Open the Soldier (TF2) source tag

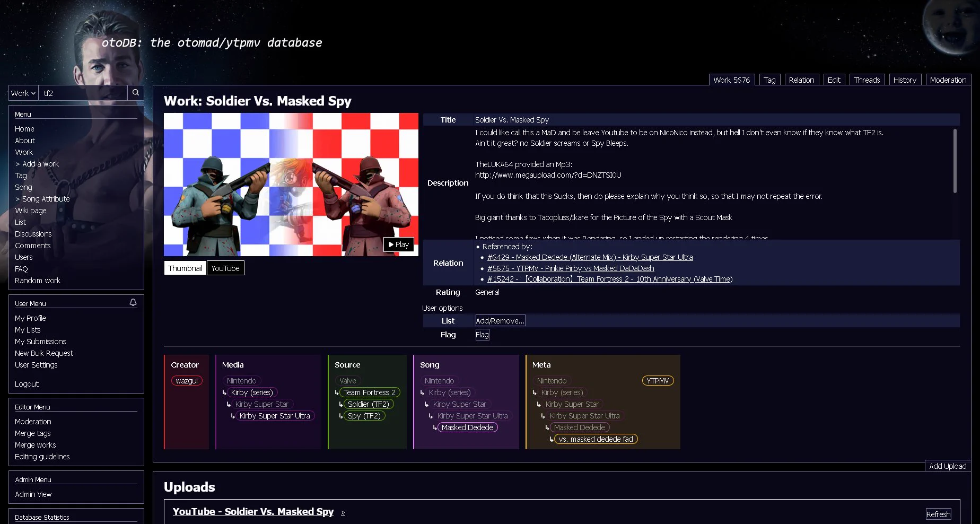coord(369,404)
